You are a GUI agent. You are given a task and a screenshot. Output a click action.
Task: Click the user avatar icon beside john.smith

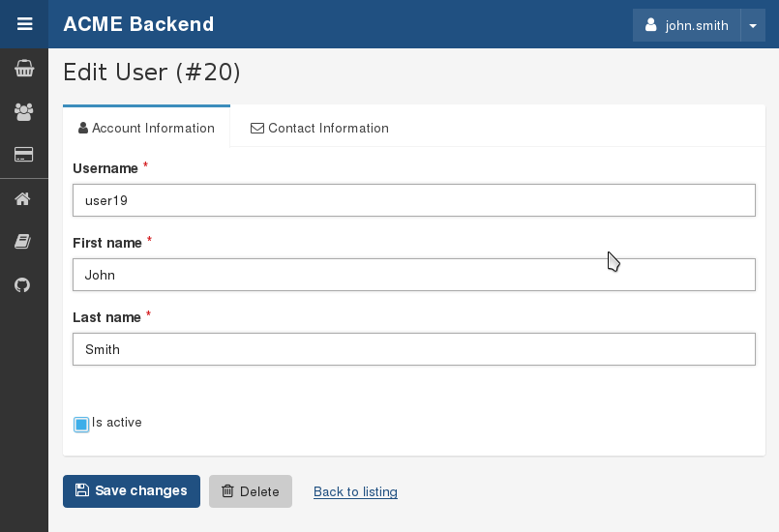pyautogui.click(x=651, y=25)
